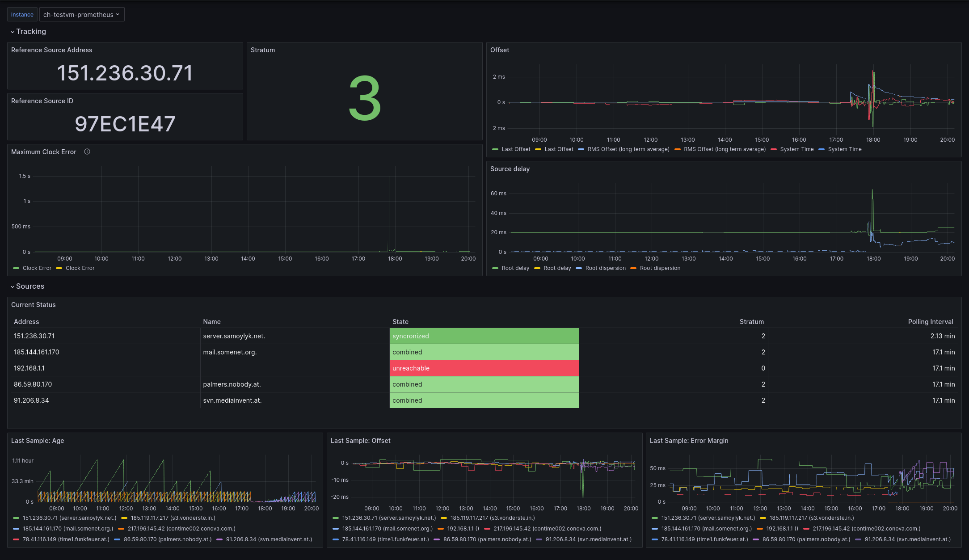Toggle 217.196.145.42 series in Error Margin legend

click(866, 529)
